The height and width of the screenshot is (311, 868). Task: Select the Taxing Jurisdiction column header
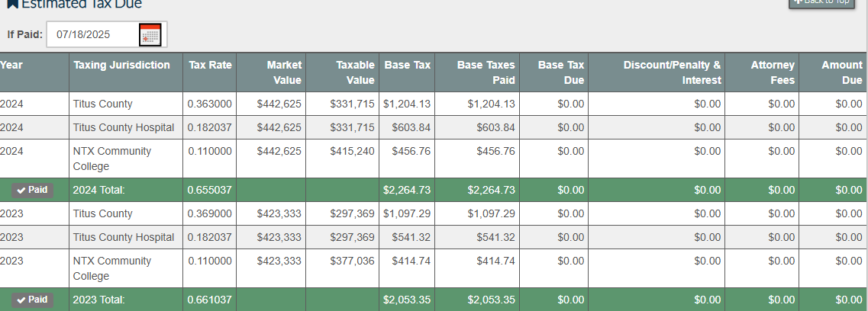(121, 66)
